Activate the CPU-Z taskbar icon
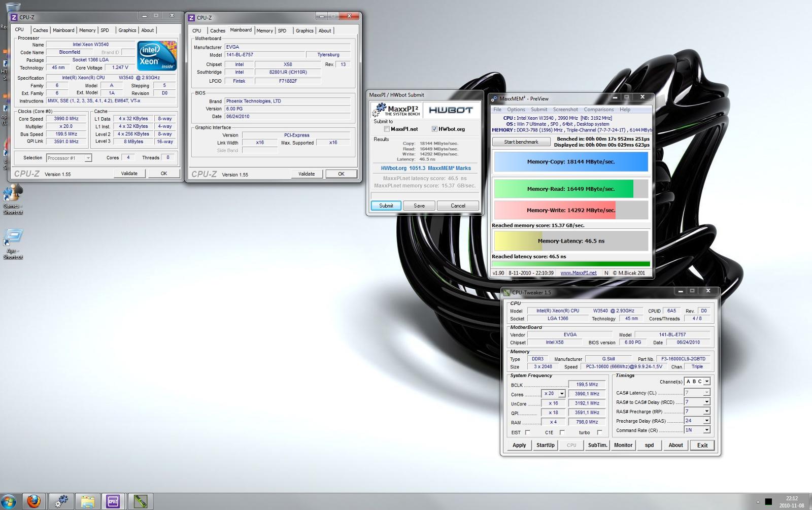 pos(113,501)
